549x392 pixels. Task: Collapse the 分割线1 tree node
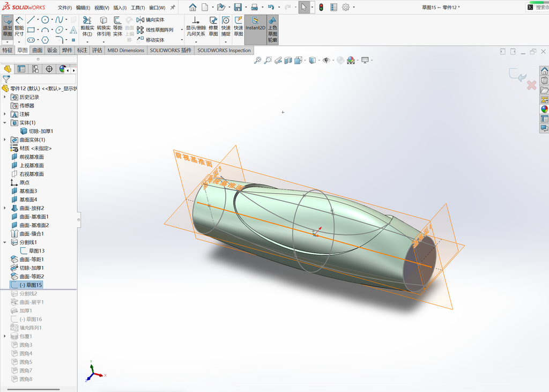(x=4, y=242)
